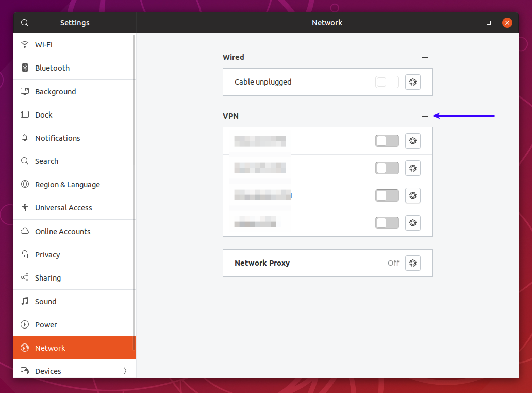The width and height of the screenshot is (532, 393).
Task: Click the Universal Access person icon
Action: [25, 207]
